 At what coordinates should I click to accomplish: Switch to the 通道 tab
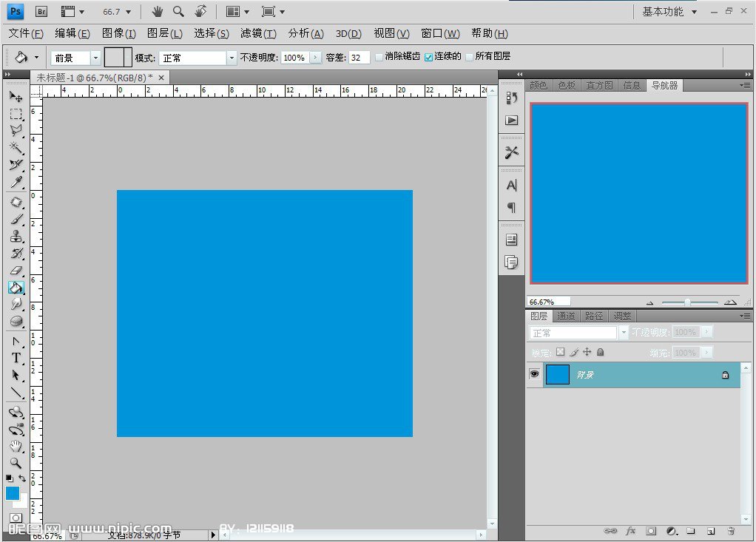coord(567,316)
